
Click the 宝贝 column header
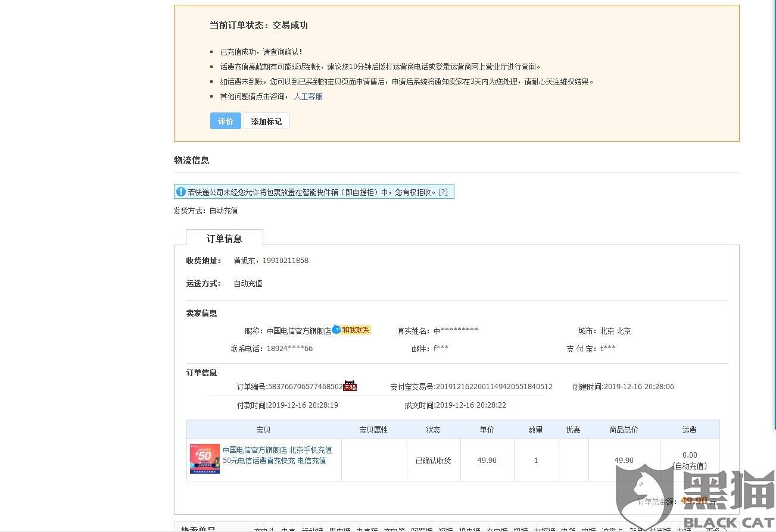[x=263, y=430]
